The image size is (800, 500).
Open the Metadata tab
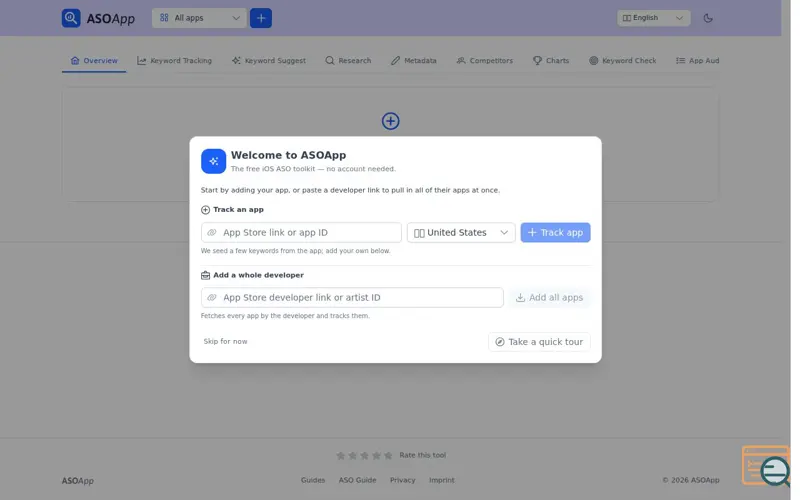coord(414,60)
